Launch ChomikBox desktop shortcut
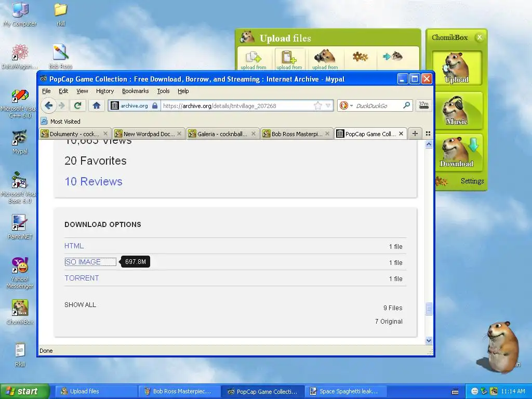This screenshot has height=399, width=532. click(x=20, y=312)
